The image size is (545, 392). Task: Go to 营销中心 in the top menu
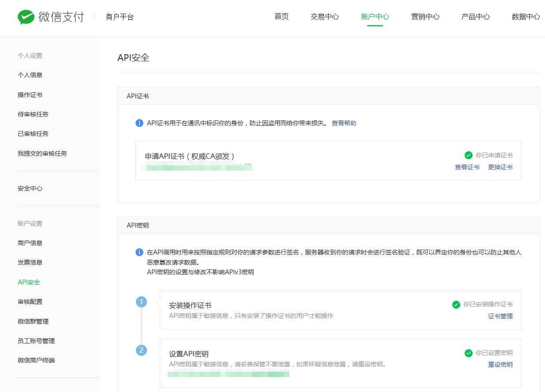425,17
